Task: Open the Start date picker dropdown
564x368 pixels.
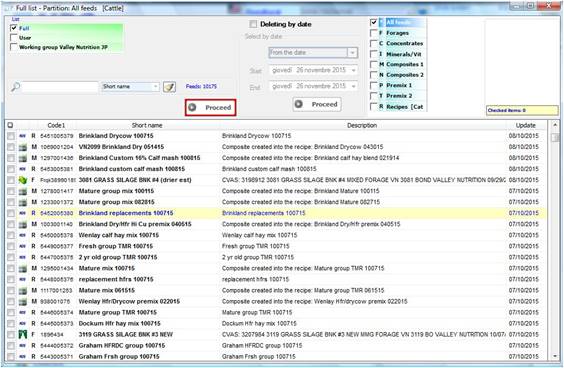Action: pos(354,70)
